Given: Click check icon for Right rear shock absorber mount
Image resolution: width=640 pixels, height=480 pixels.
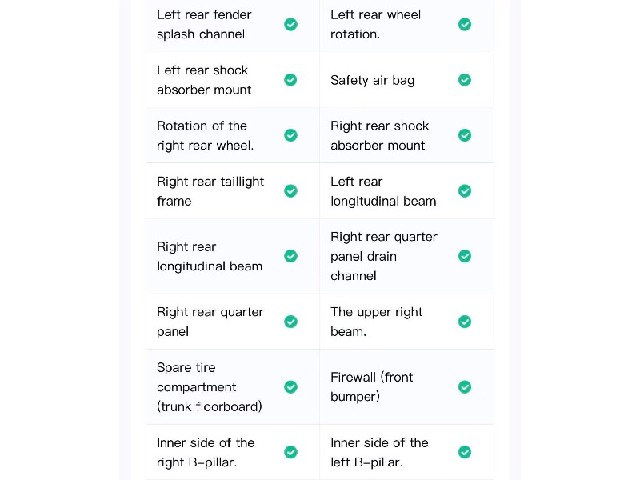Looking at the screenshot, I should (x=464, y=135).
